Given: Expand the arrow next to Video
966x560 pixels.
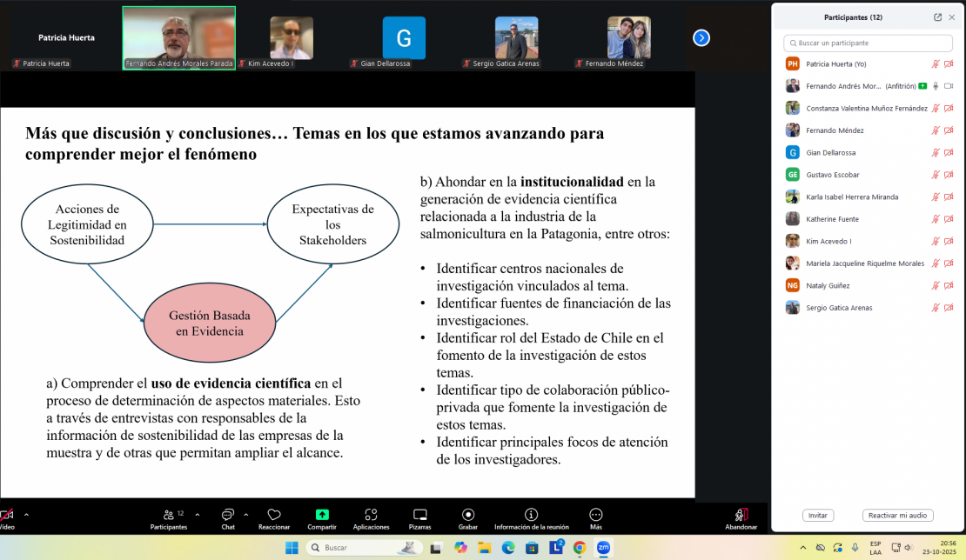Looking at the screenshot, I should pos(26,514).
